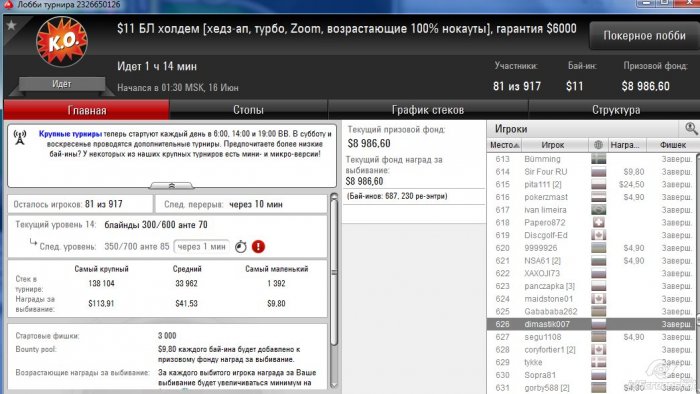The width and height of the screenshot is (700, 394).
Task: Click the average stack value 33 962
Action: pos(186,283)
